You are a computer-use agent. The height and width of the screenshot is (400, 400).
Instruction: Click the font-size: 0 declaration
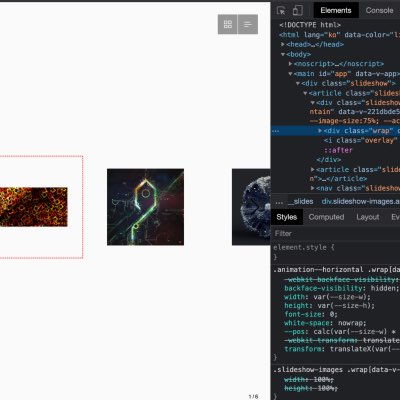coord(311,314)
